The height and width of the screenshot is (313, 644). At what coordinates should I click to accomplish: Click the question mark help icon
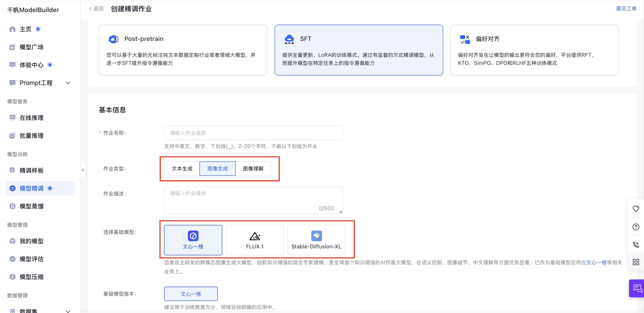pos(636,227)
